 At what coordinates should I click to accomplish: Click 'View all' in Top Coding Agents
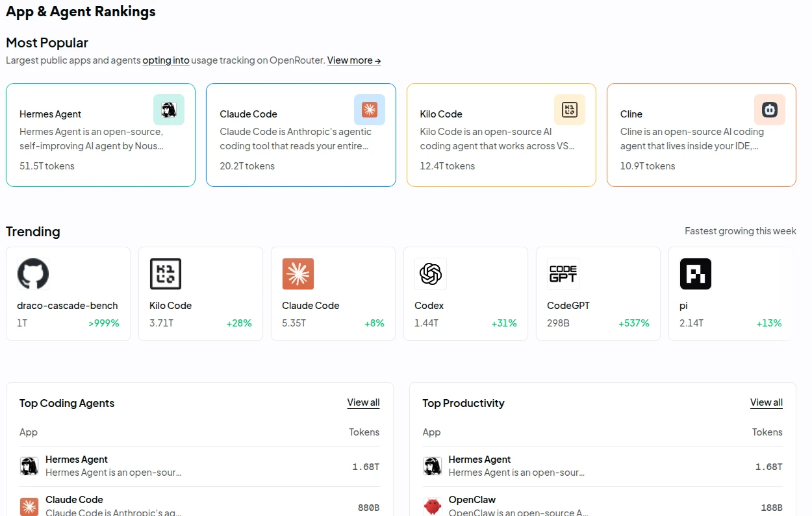363,402
